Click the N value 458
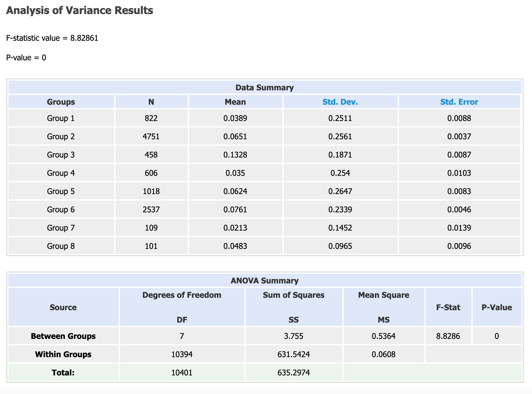 [151, 155]
